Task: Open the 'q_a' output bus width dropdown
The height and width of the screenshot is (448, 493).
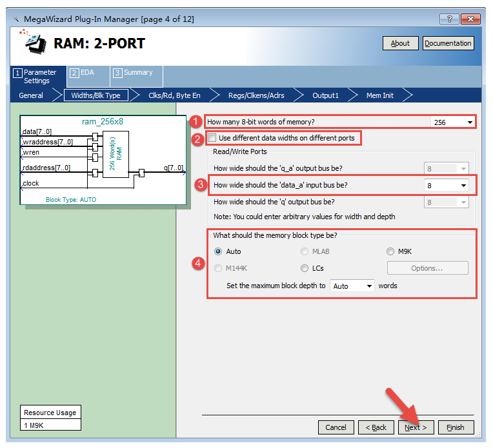Action: (x=446, y=168)
